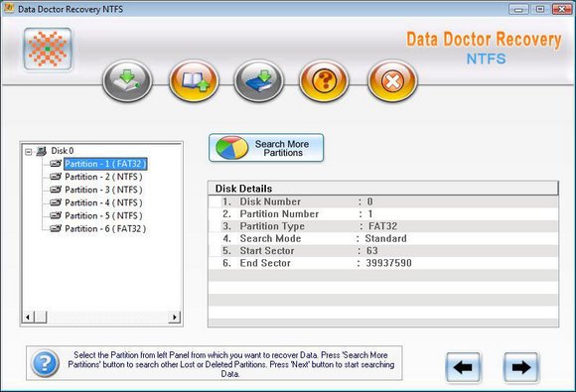576x392 pixels.
Task: Select Partition - 2 ( NTFS )
Action: (x=103, y=177)
